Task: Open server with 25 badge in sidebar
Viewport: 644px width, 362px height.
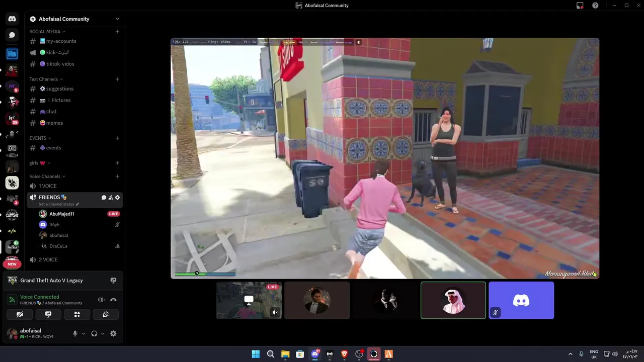Action: coord(12,119)
